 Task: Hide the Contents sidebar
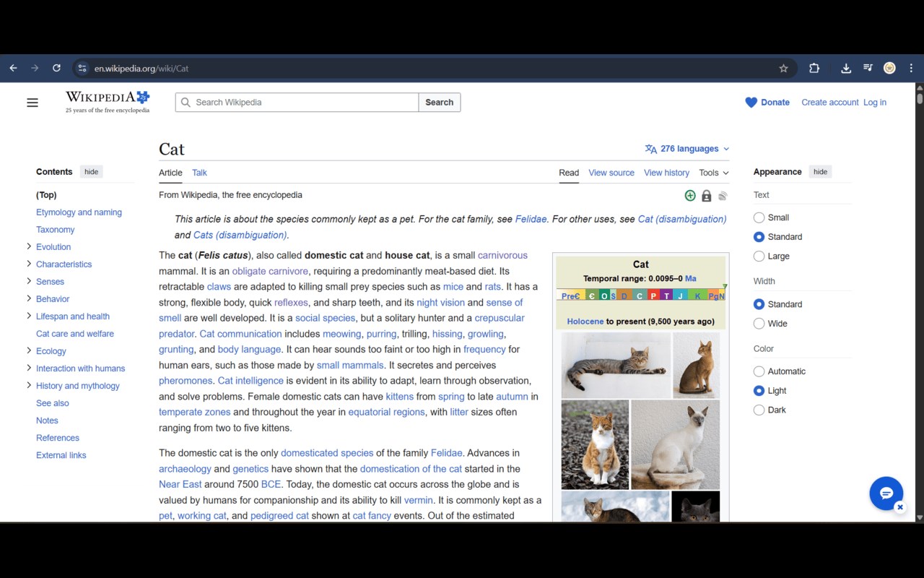tap(91, 172)
